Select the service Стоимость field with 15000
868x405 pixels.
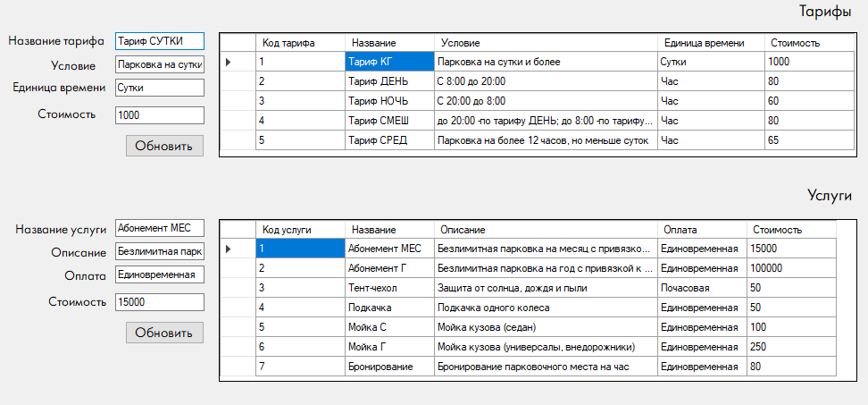(160, 302)
